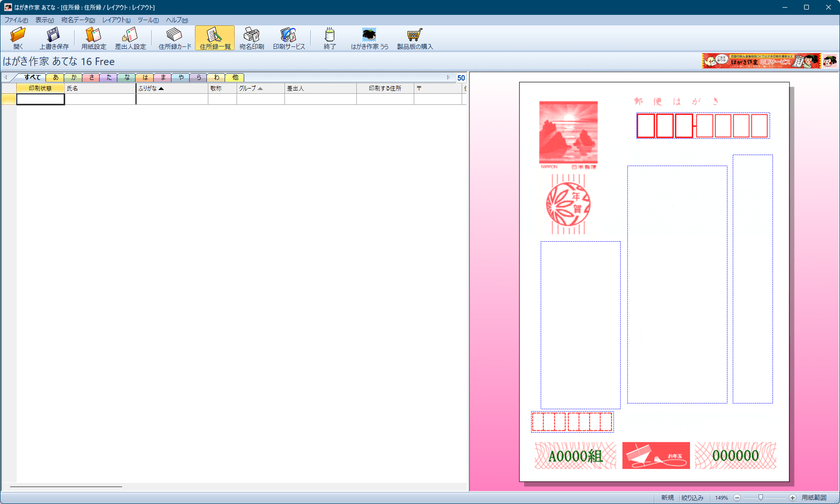Sort by the グループ column header
The width and height of the screenshot is (840, 504).
(x=261, y=89)
